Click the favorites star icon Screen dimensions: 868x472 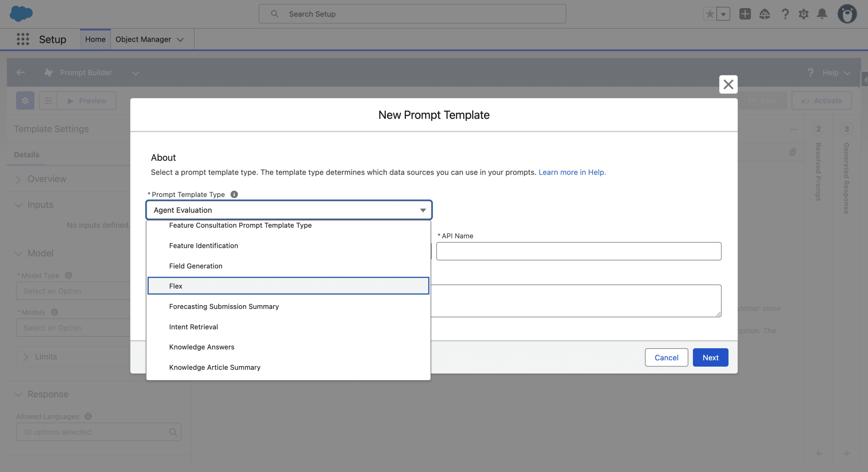pos(710,14)
